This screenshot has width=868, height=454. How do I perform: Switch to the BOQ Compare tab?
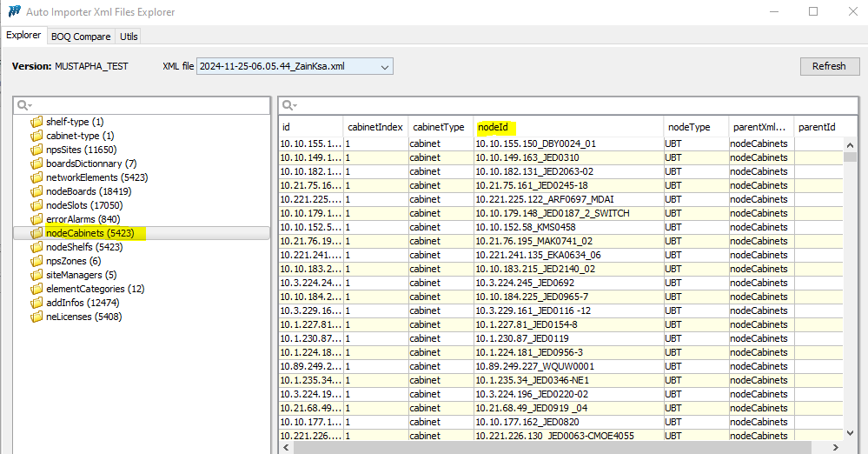coord(81,37)
